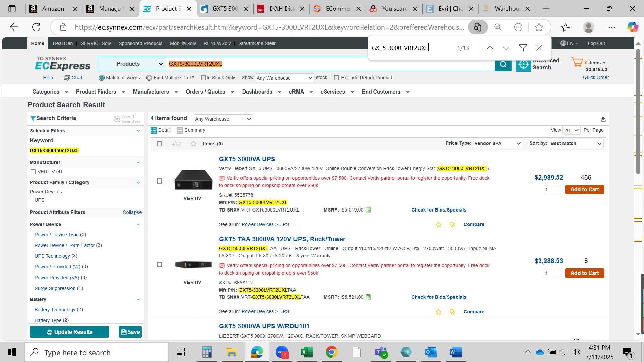Open Price Type Vendor SPA dropdown

pos(497,143)
